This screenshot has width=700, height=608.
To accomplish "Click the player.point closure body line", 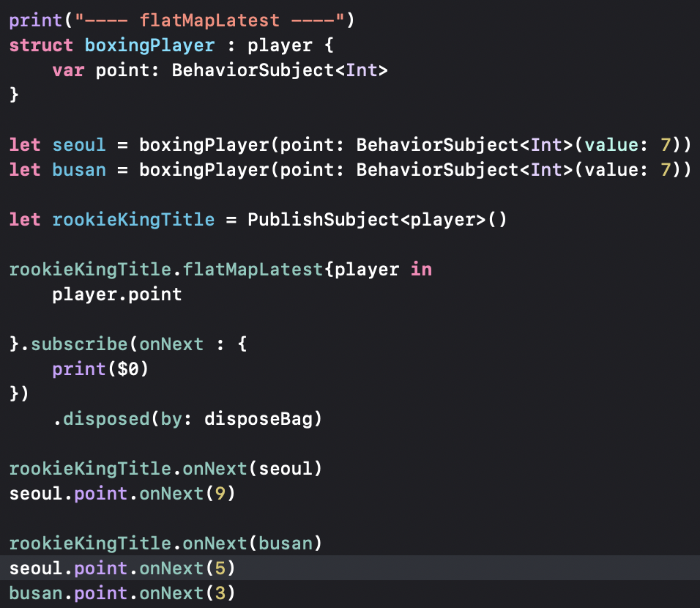I will pyautogui.click(x=117, y=294).
